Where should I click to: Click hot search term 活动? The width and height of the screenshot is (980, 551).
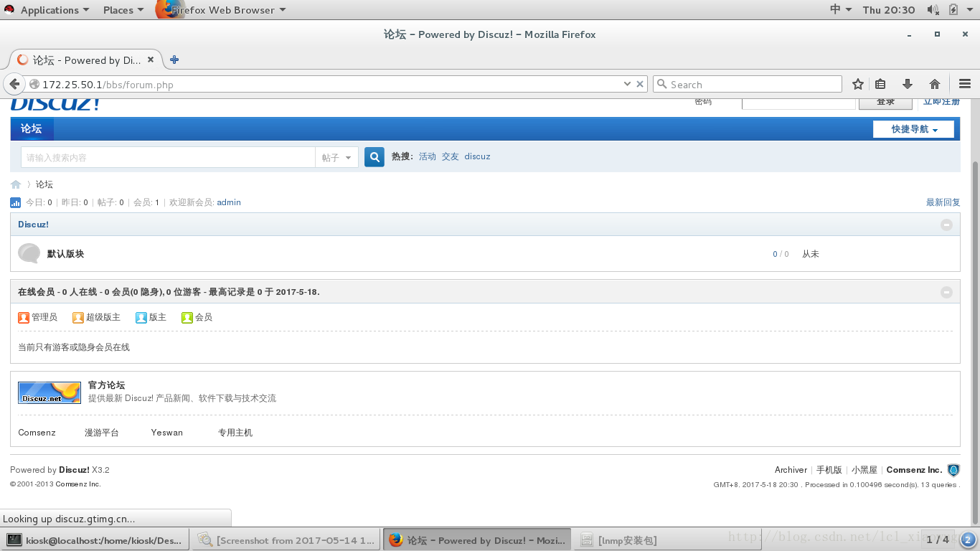428,156
